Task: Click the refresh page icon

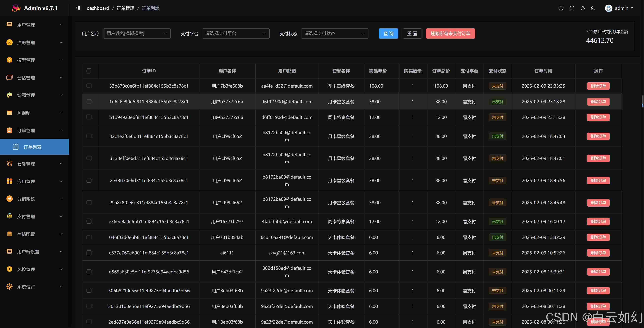Action: coord(582,8)
